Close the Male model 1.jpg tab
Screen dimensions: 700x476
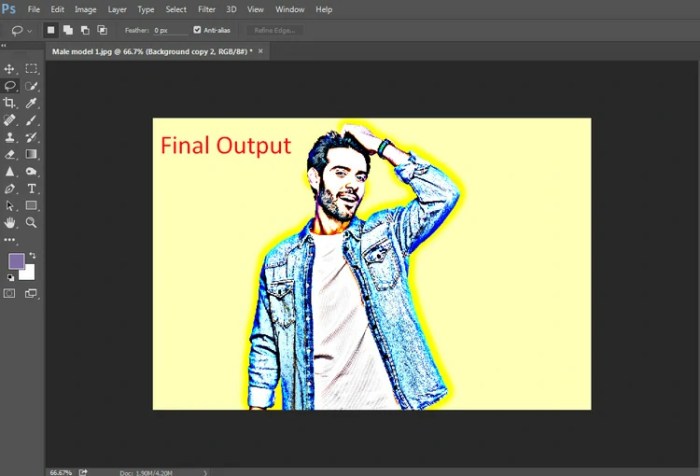pos(261,51)
